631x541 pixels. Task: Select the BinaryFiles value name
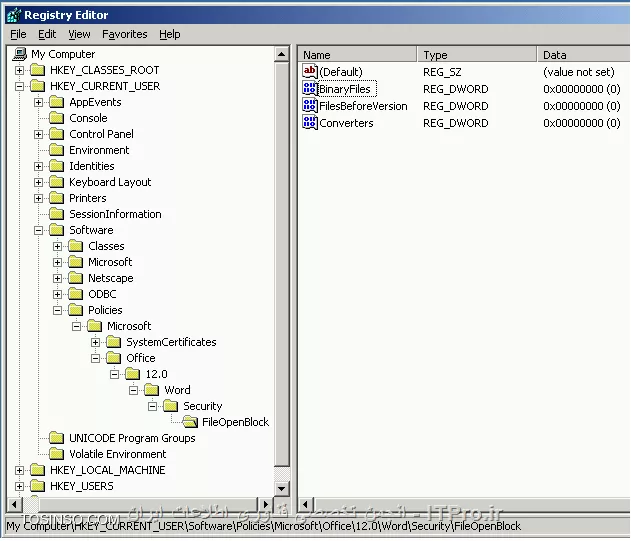point(345,89)
